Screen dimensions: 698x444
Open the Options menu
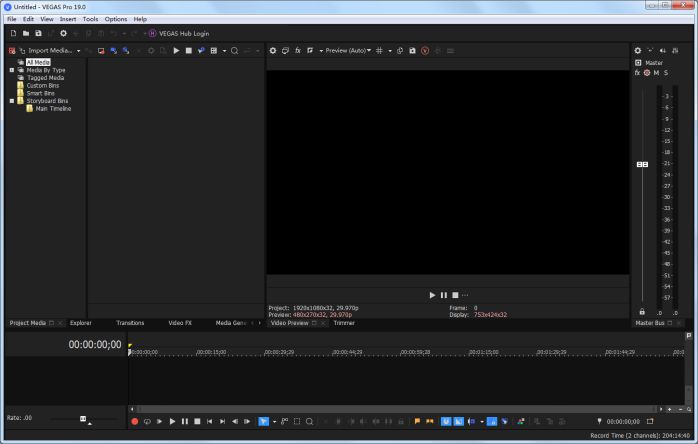pyautogui.click(x=116, y=19)
